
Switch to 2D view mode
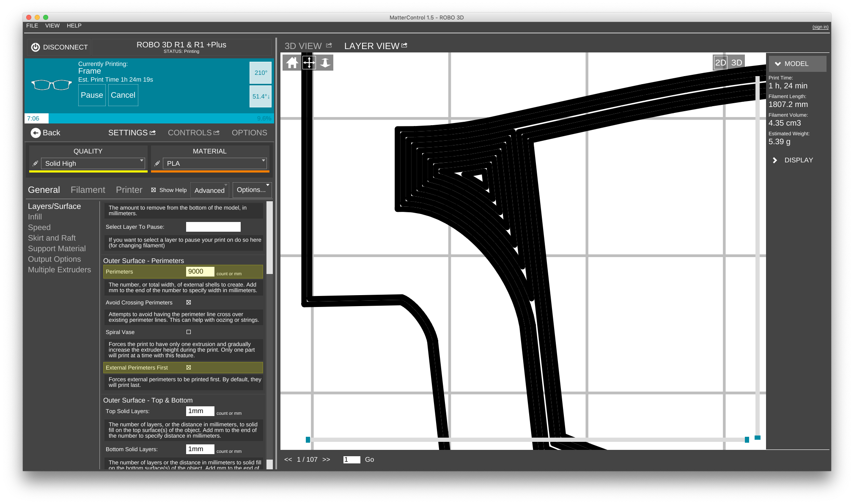point(721,63)
